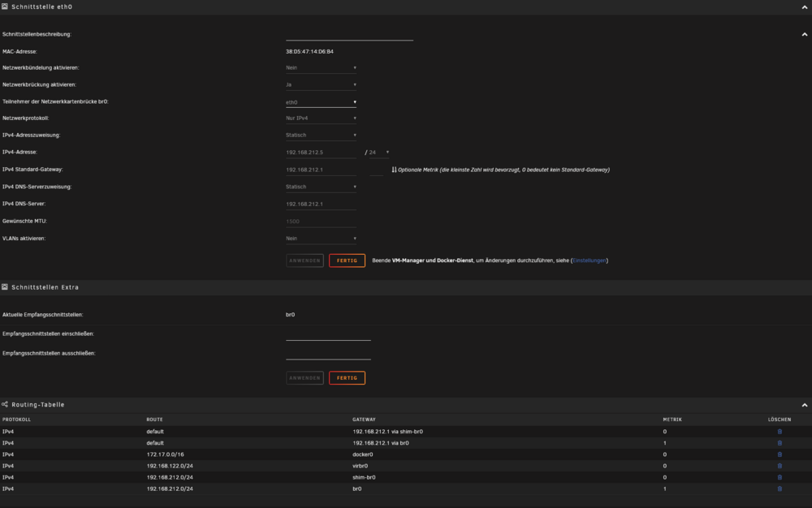Viewport: 812px width, 508px height.
Task: Open Netzwerkbrückung aktivieren dropdown
Action: coord(321,84)
